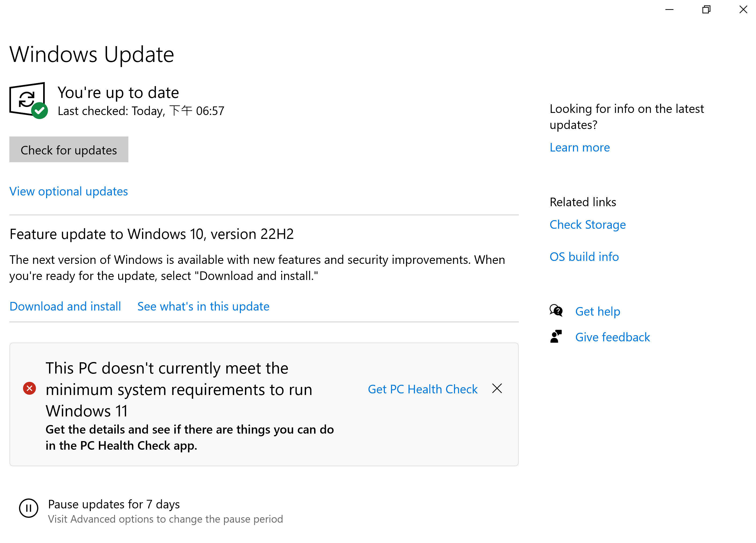Open Get PC Health Check link
The image size is (756, 543).
point(423,389)
